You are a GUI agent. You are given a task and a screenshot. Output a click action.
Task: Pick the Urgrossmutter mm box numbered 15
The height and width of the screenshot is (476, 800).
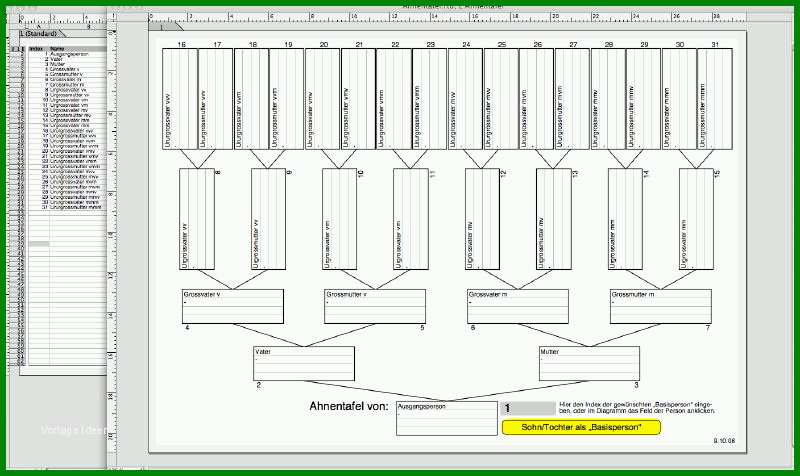pos(696,219)
